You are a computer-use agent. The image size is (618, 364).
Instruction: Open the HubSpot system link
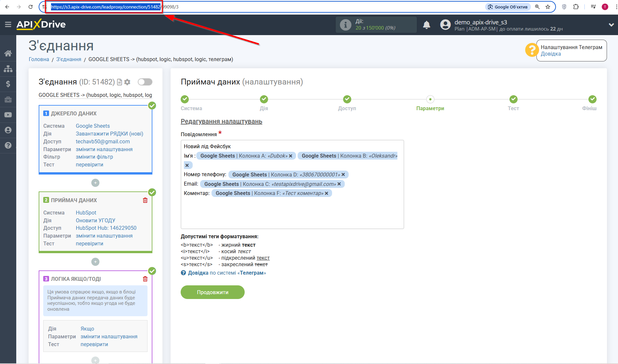tap(86, 213)
